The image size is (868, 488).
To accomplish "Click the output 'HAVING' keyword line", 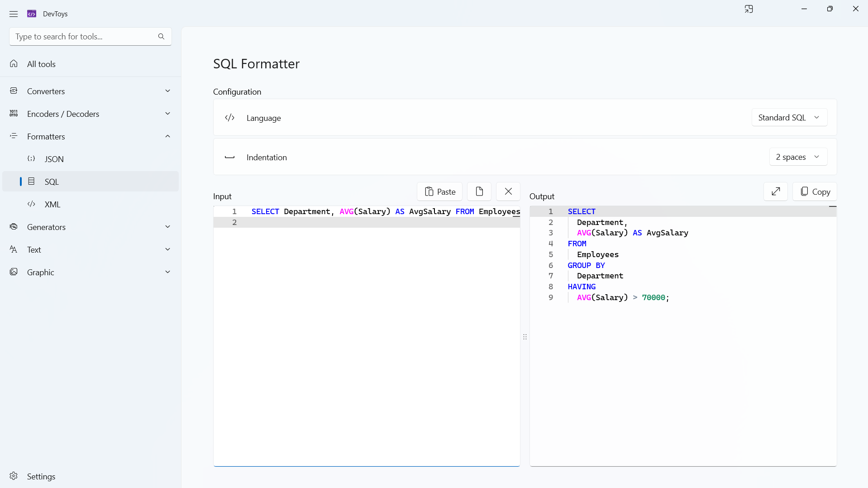I will [x=582, y=287].
